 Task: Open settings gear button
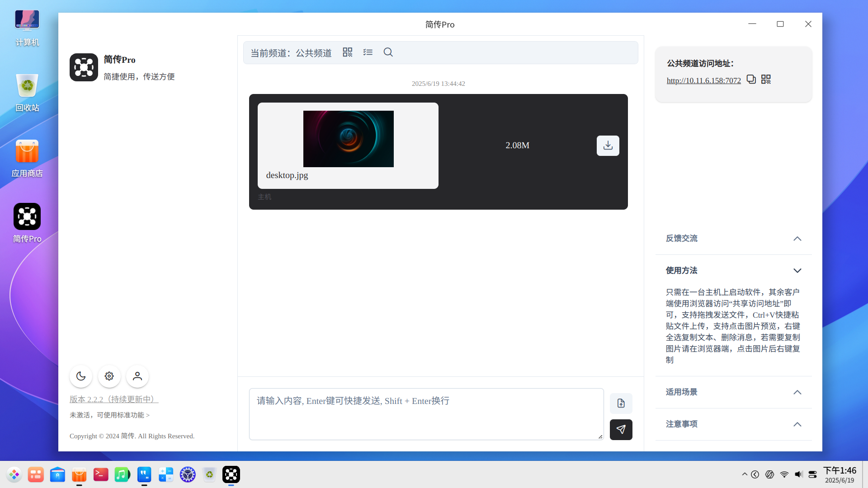pyautogui.click(x=109, y=376)
